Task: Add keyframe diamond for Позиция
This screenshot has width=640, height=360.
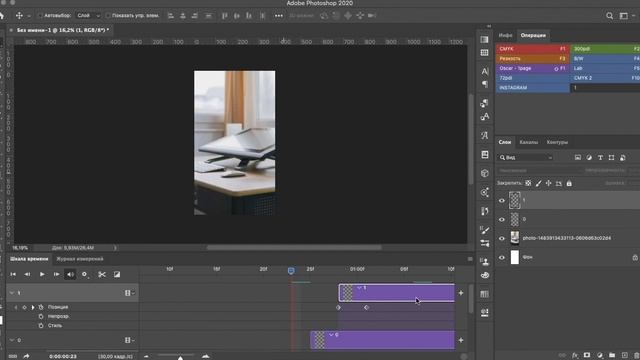Action: coord(24,307)
